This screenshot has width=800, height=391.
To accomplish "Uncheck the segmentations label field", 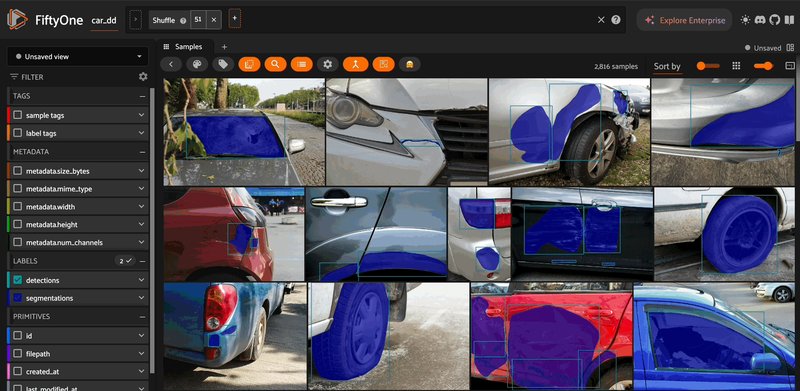I will 18,298.
